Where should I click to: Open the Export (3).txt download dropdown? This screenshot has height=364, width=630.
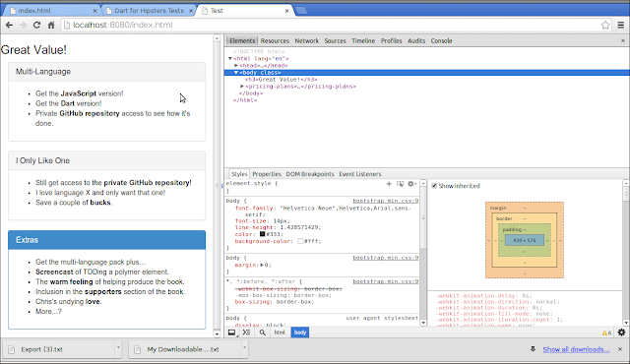(x=118, y=347)
